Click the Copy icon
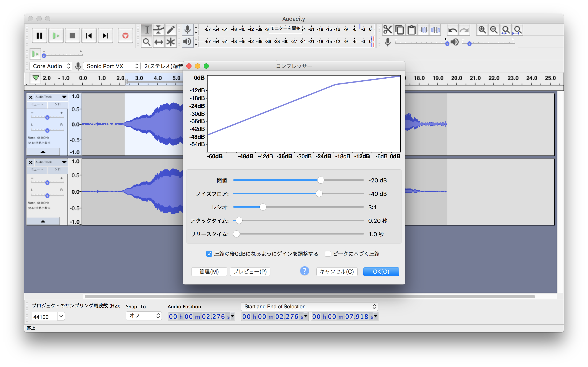The height and width of the screenshot is (367, 588). click(400, 30)
